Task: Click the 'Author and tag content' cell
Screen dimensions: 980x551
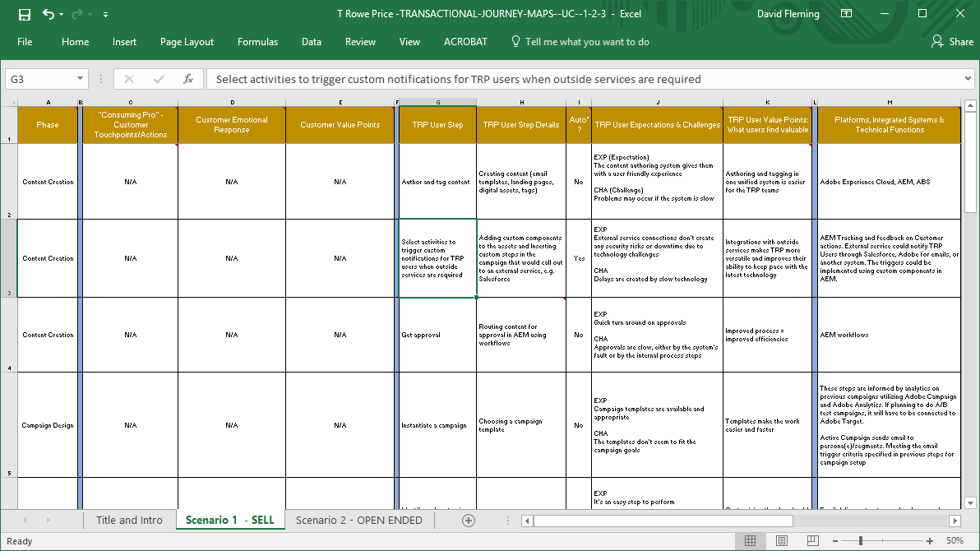Action: point(437,182)
